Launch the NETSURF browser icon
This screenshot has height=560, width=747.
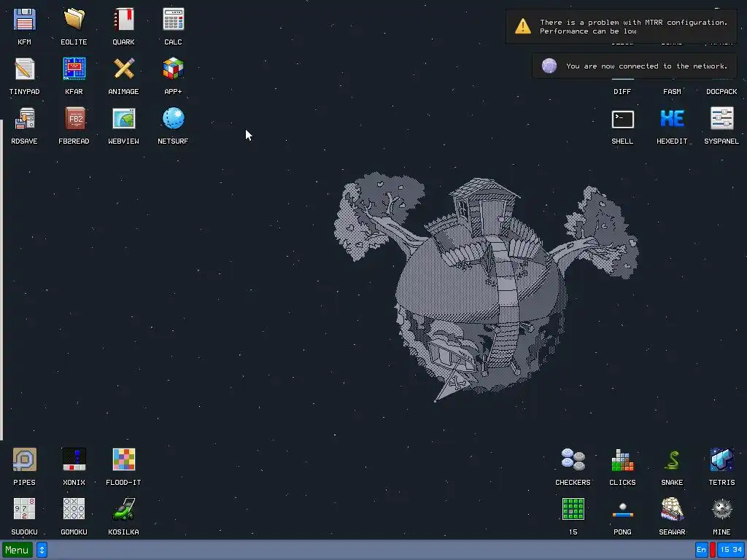tap(173, 119)
